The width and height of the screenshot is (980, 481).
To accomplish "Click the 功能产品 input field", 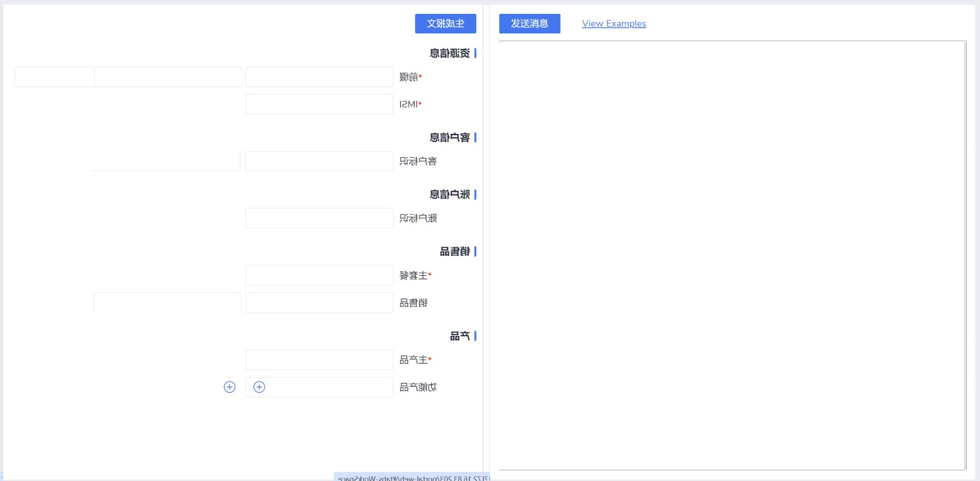I will (x=319, y=387).
